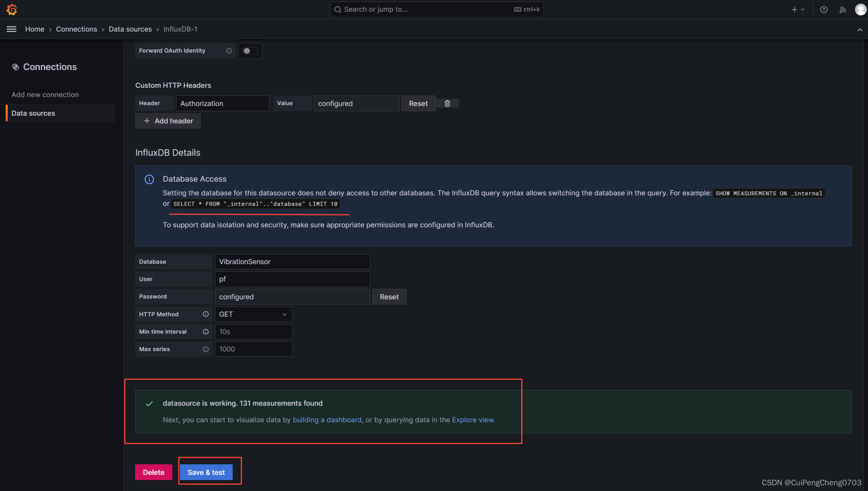Open the user profile avatar
This screenshot has height=491, width=868.
(x=860, y=9)
